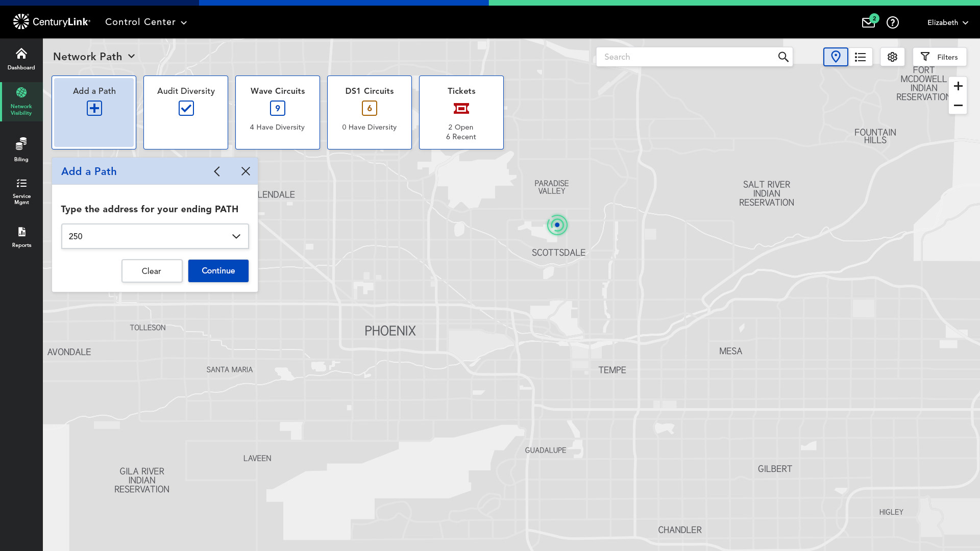Select the Tickets card
This screenshot has height=551, width=980.
point(461,112)
